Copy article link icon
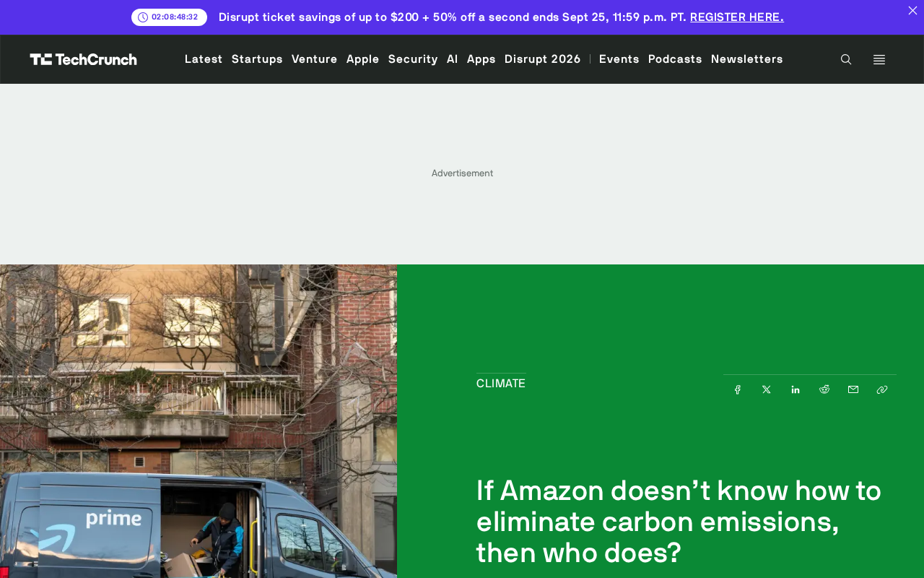The image size is (924, 578). [882, 389]
